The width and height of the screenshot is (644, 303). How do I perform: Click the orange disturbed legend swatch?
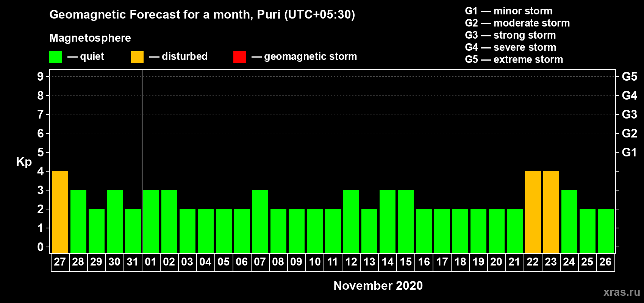tap(138, 57)
